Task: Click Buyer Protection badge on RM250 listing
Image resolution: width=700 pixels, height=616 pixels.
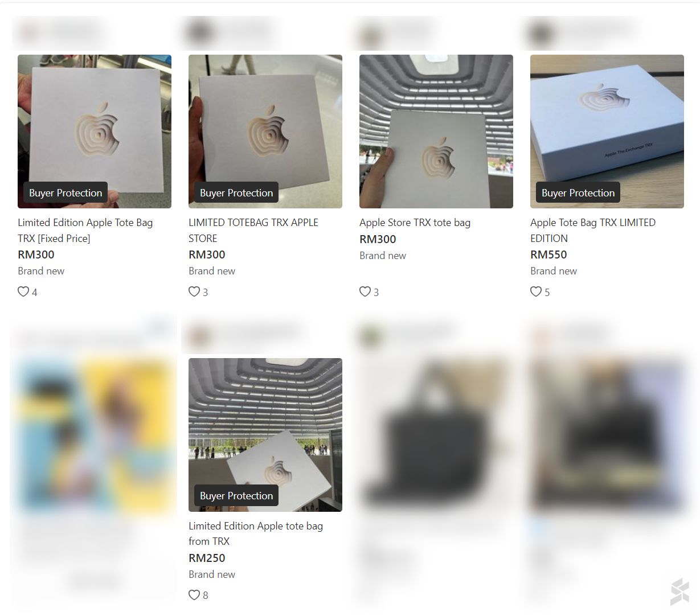Action: coord(236,496)
